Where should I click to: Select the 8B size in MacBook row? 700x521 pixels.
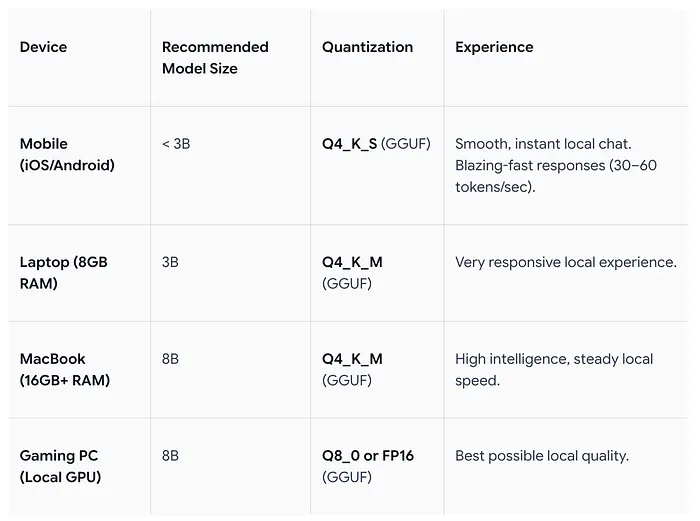point(170,359)
